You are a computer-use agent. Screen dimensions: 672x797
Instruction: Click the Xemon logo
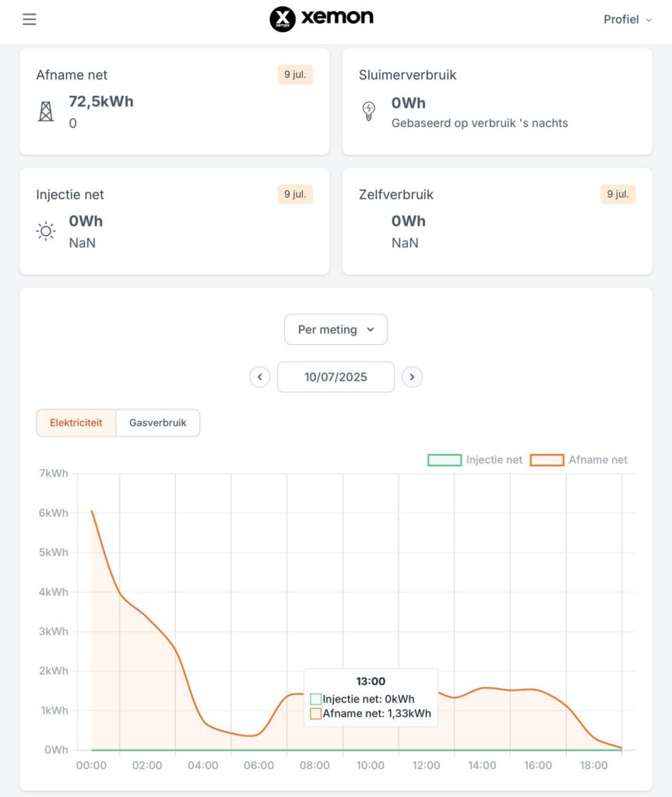321,19
